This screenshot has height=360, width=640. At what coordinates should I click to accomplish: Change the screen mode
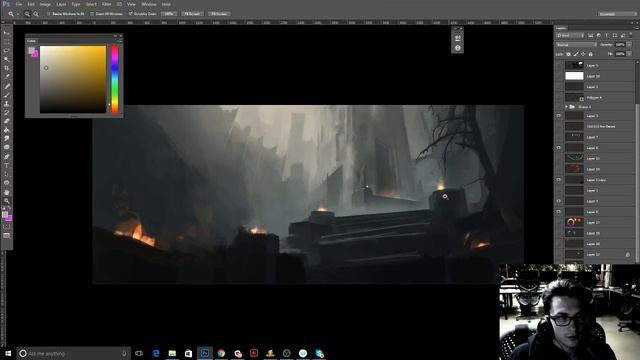pyautogui.click(x=6, y=236)
